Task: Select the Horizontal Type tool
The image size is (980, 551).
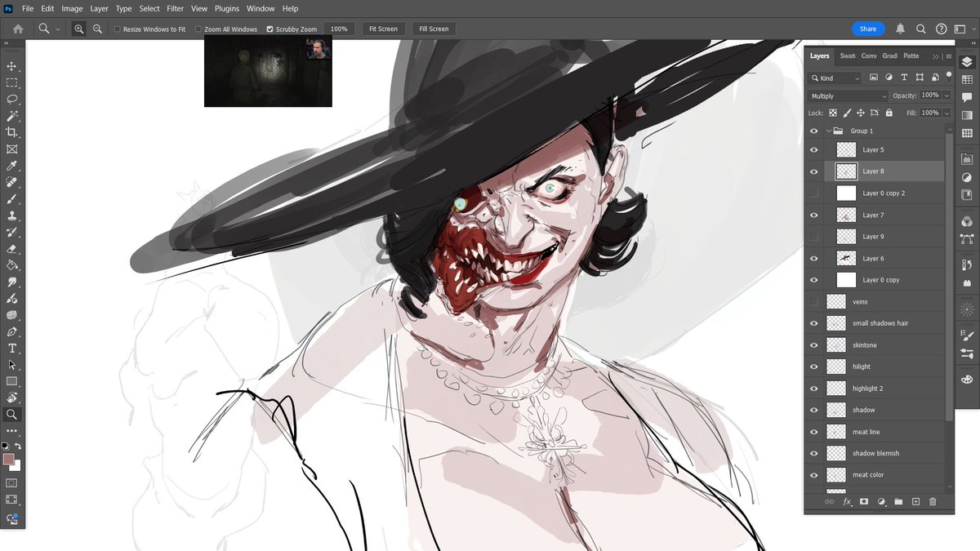Action: coord(11,348)
